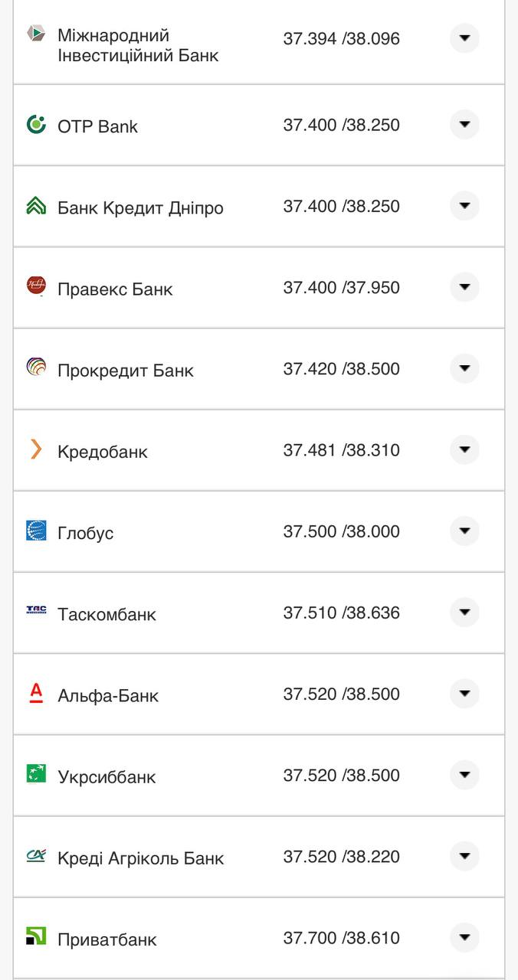Open the Кредобанк dropdown arrow
518x980 pixels.
[464, 450]
